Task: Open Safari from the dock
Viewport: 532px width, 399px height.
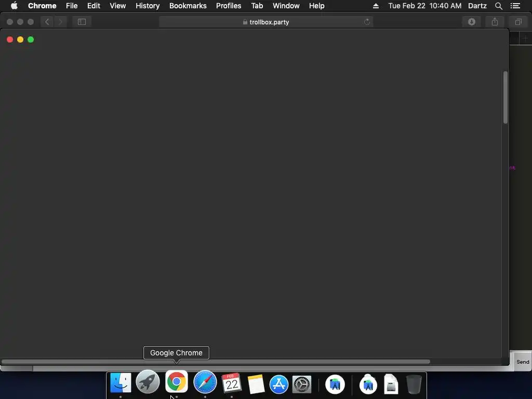Action: 205,382
